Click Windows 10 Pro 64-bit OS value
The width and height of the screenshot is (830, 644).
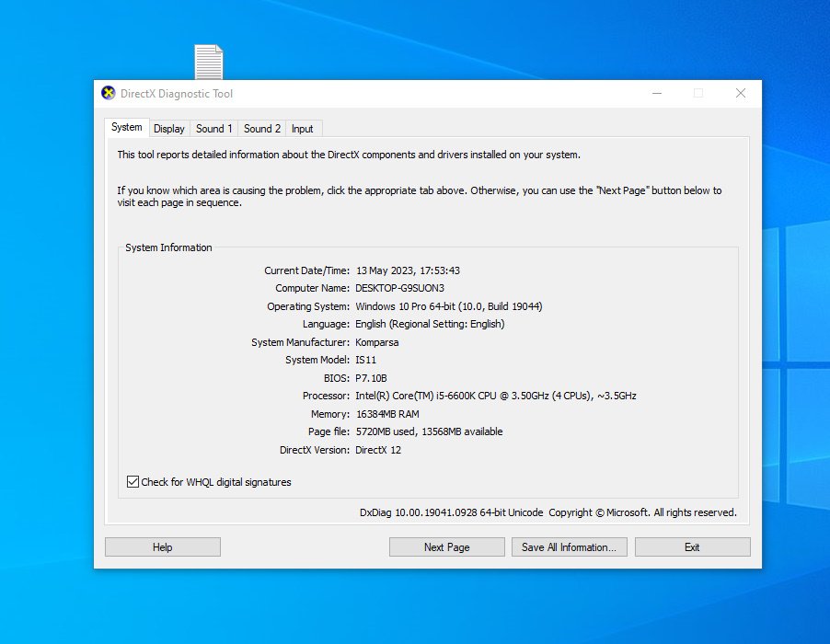point(449,306)
